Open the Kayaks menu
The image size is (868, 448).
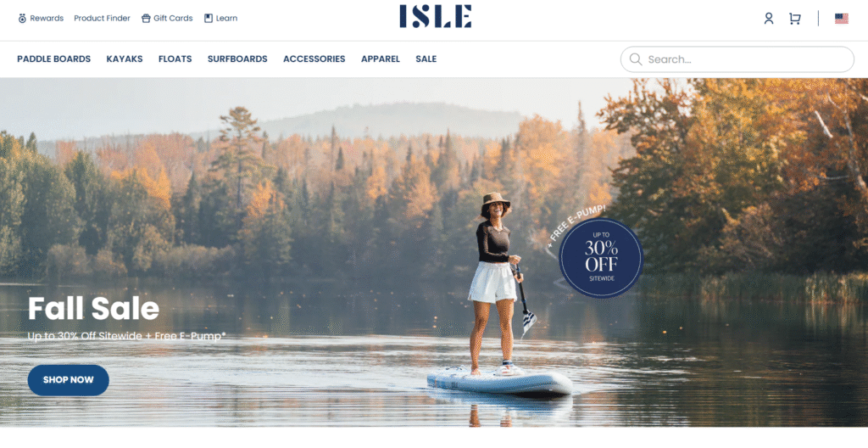(125, 59)
